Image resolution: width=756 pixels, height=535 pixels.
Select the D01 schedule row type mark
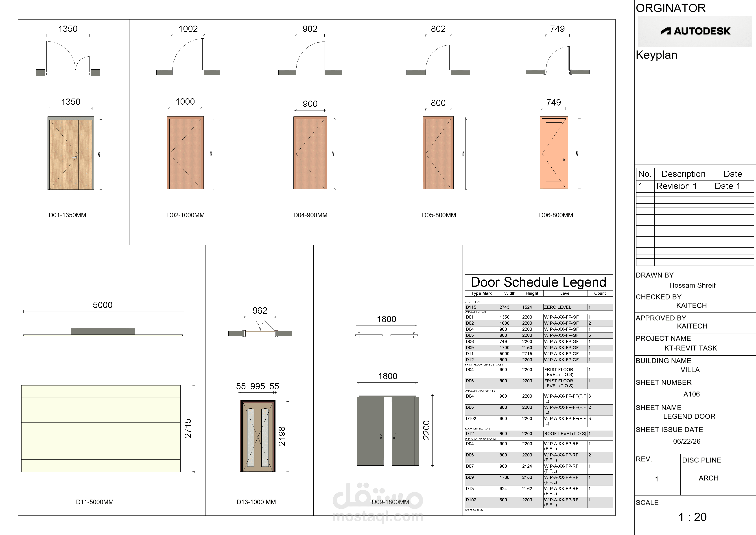point(482,317)
